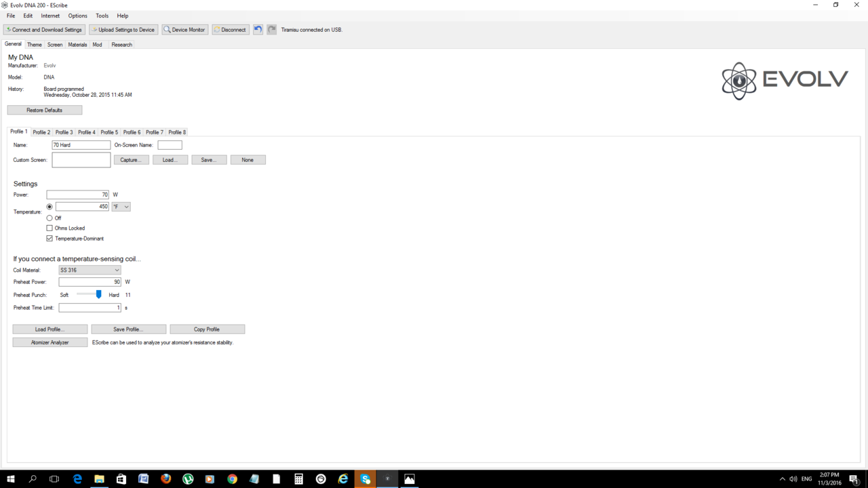Open the Edit menu

click(28, 16)
